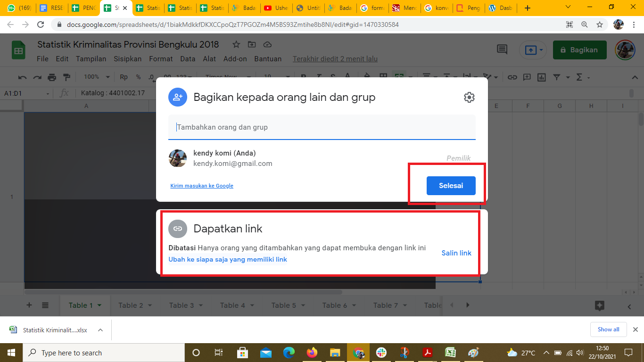Open the all sheets list icon
The width and height of the screenshot is (644, 362).
point(45,305)
